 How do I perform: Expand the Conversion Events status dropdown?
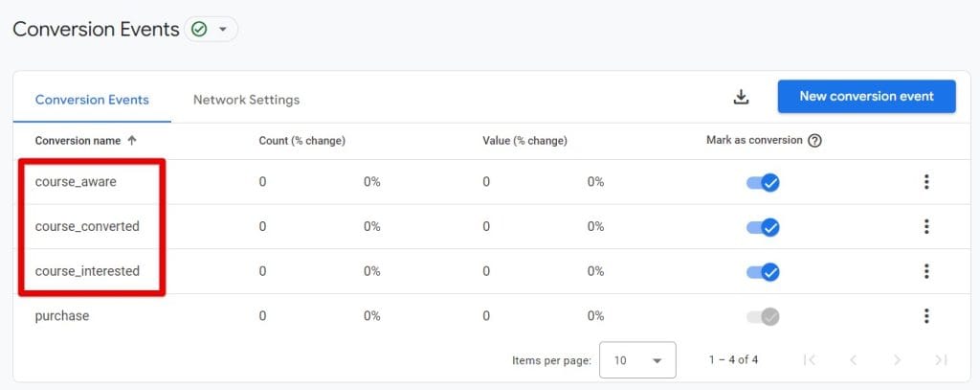point(212,30)
